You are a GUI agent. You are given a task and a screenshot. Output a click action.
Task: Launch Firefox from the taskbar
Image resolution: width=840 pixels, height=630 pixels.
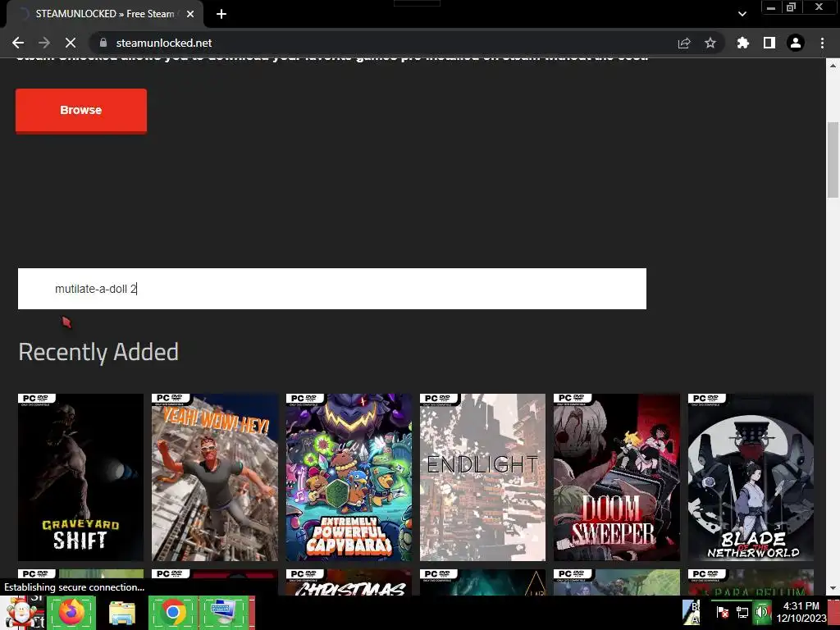pos(72,612)
